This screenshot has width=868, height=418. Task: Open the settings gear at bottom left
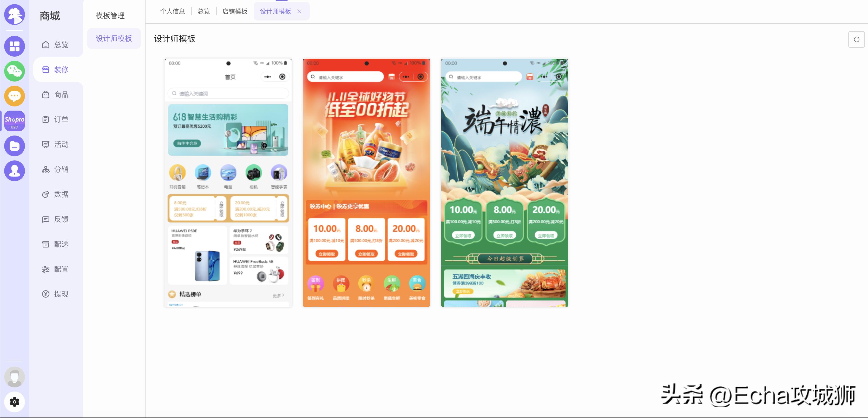point(14,402)
